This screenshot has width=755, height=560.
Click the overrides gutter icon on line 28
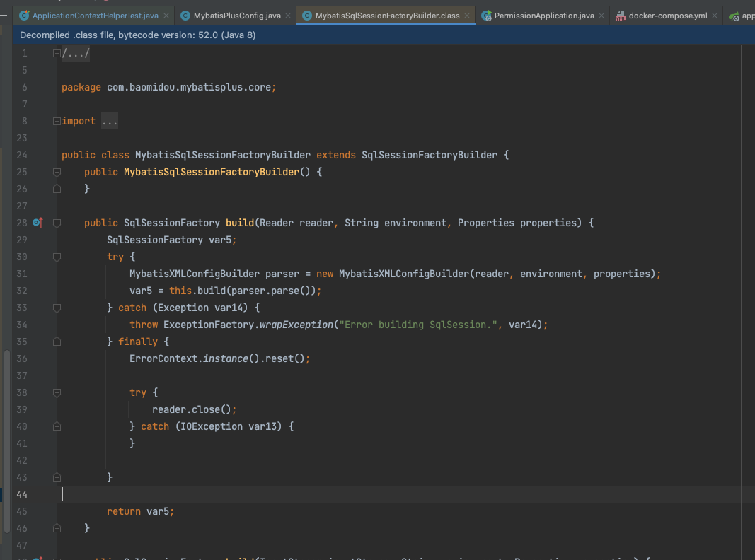coord(38,222)
